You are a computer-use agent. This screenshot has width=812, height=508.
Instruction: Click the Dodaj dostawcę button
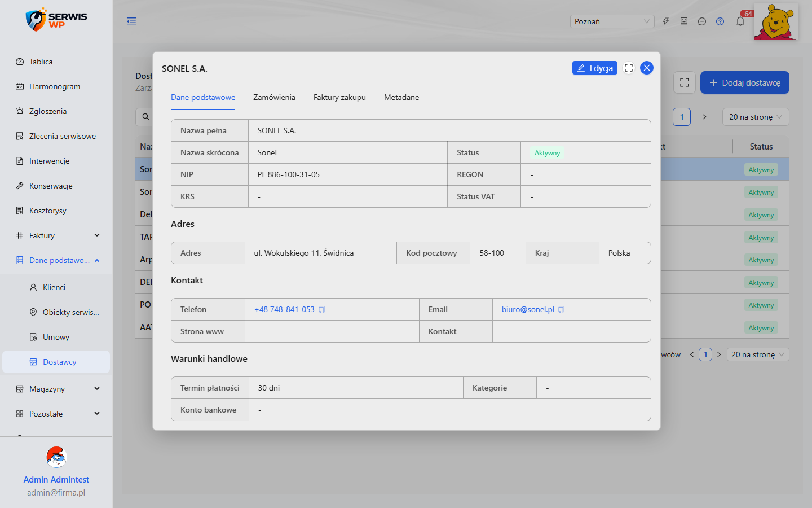pyautogui.click(x=745, y=82)
